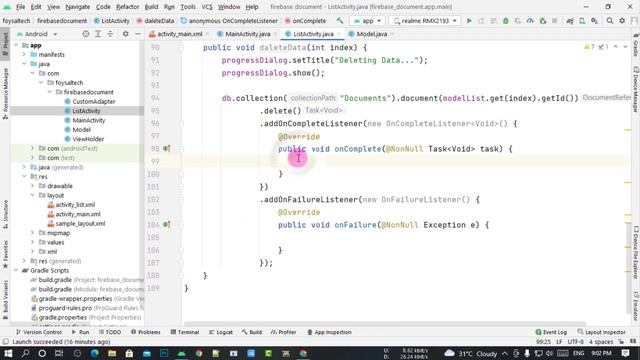Toggle the Favorites side tab
This screenshot has width=640, height=360.
click(5, 254)
